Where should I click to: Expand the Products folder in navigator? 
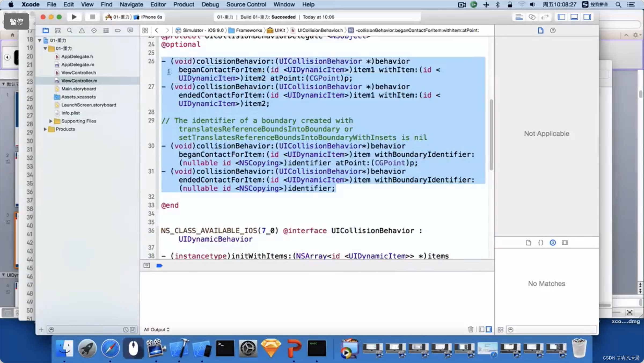(x=45, y=129)
